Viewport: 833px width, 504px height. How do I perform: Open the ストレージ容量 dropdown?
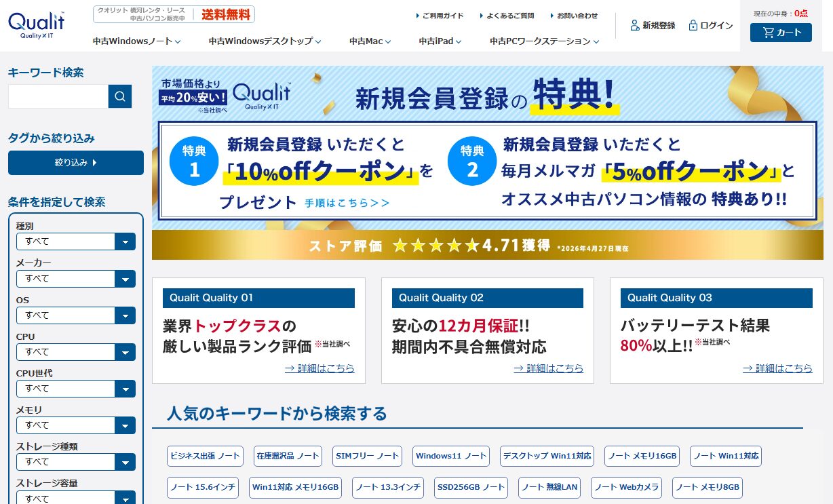point(76,498)
